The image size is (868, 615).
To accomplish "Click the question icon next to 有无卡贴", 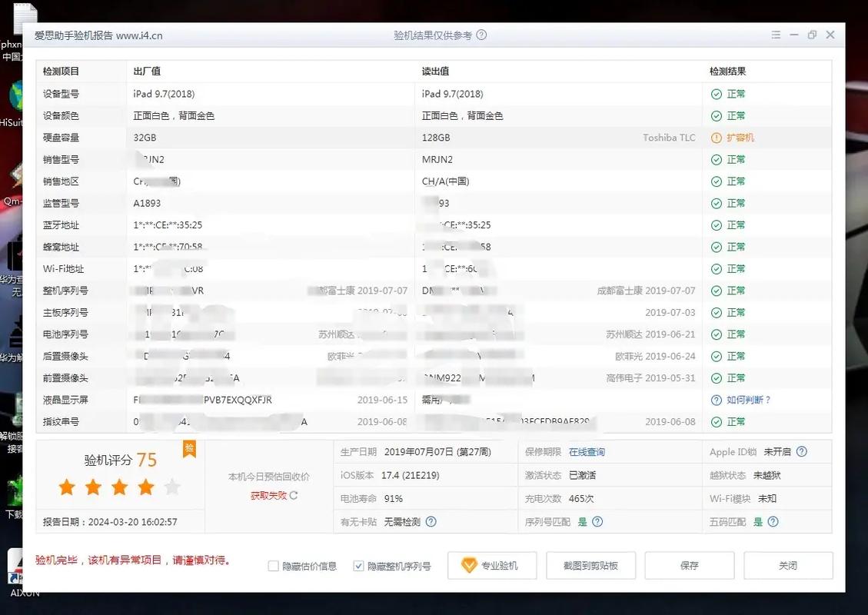I will [x=431, y=521].
